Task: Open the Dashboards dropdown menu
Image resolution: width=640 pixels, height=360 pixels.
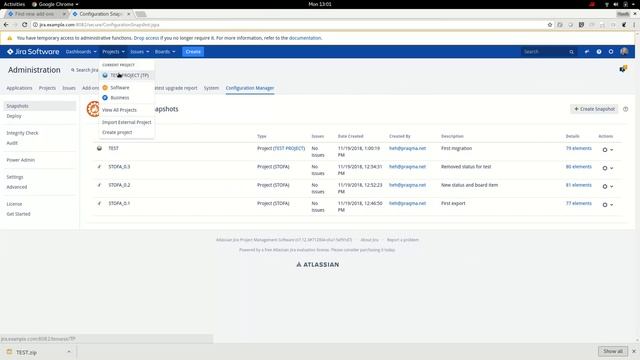Action: coord(81,52)
